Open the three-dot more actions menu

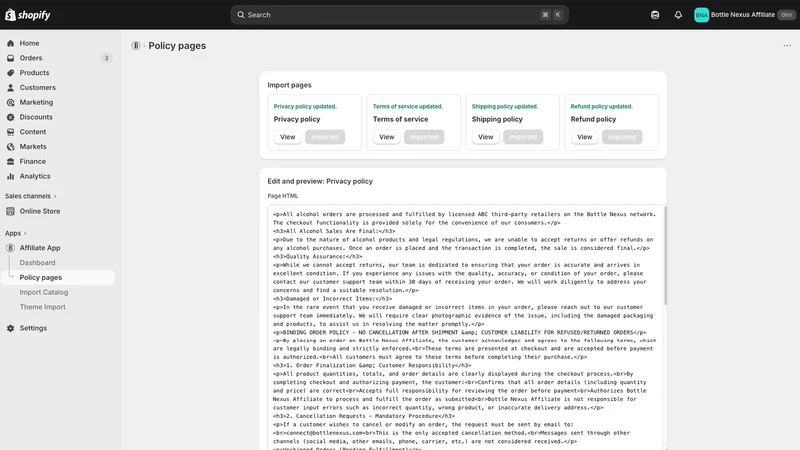click(x=787, y=46)
